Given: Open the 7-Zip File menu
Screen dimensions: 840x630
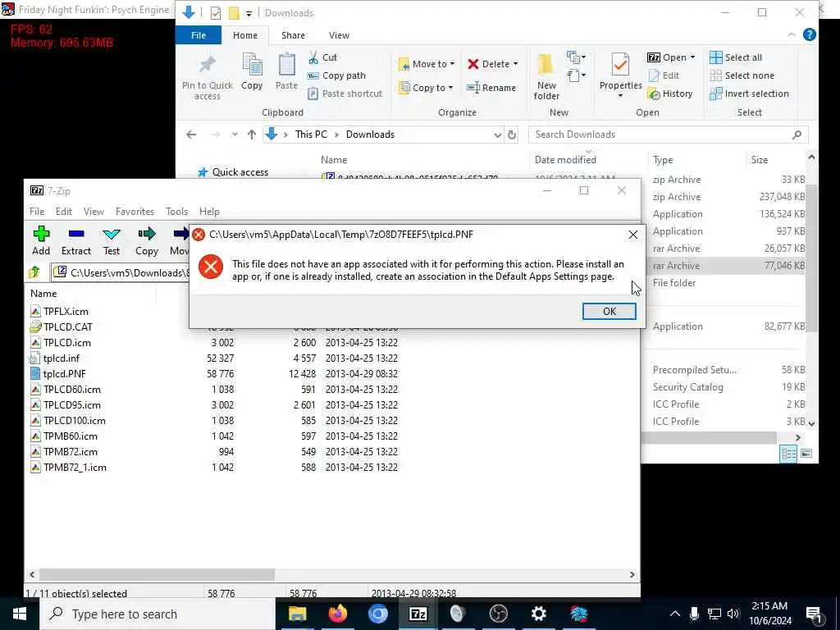Looking at the screenshot, I should pos(37,212).
